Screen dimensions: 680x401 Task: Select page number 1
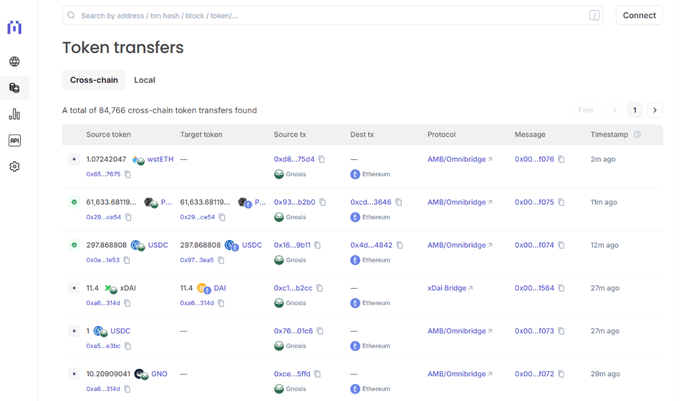[x=634, y=110]
